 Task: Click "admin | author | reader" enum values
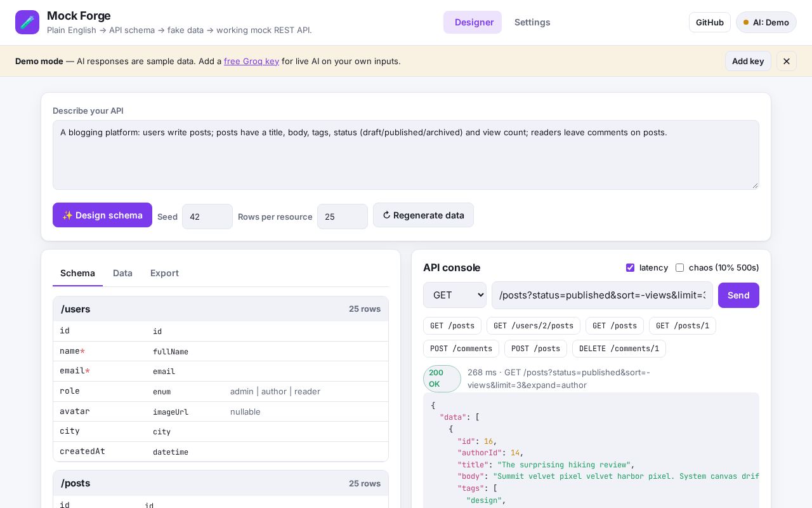(275, 392)
